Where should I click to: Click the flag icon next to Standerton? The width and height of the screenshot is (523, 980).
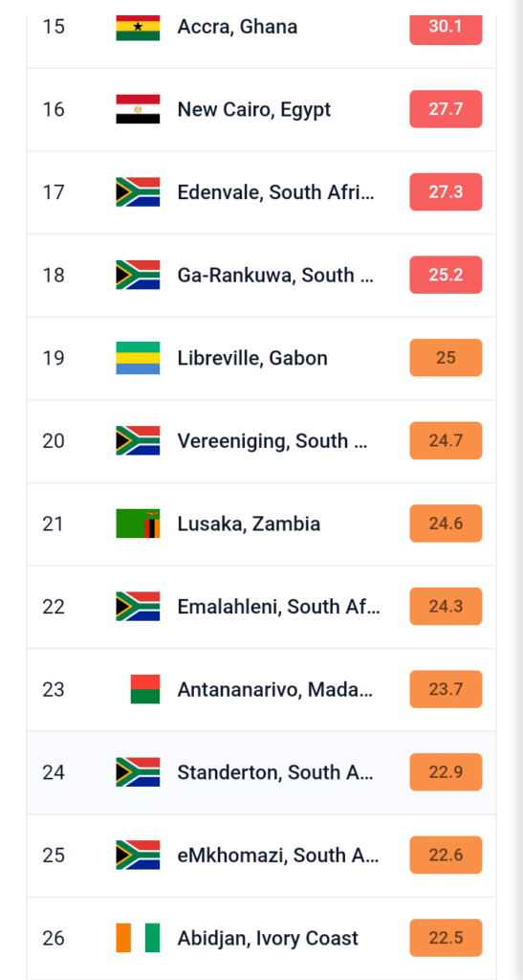(x=138, y=772)
